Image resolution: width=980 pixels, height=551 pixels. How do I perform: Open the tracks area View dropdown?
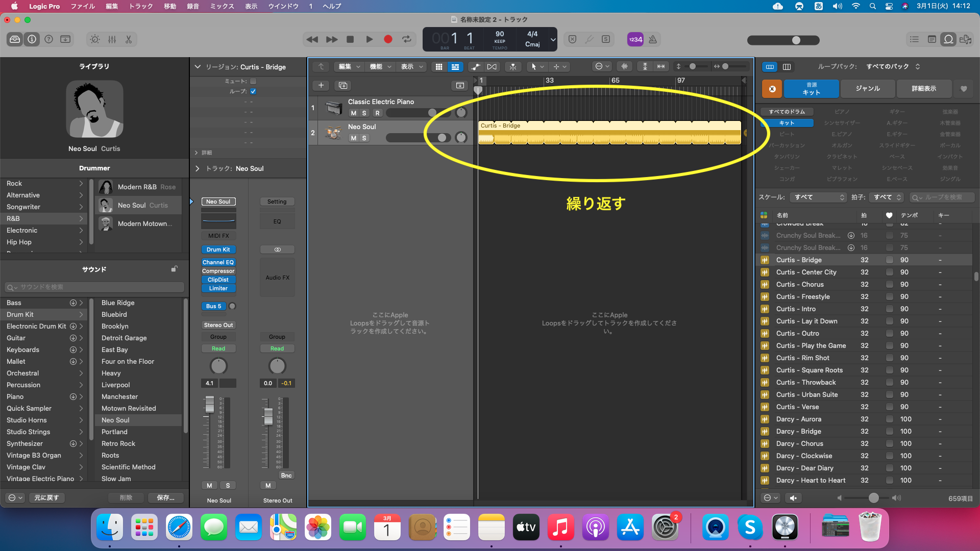pyautogui.click(x=411, y=67)
